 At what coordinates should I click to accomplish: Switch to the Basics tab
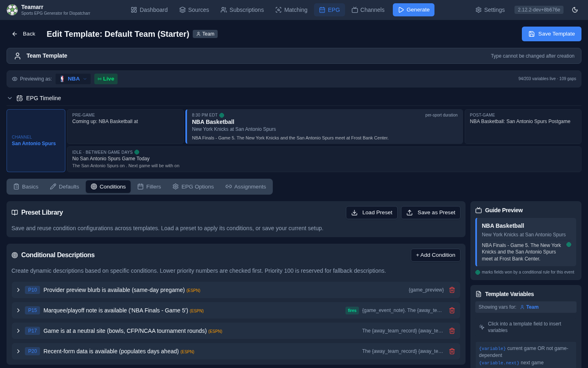[x=26, y=187]
